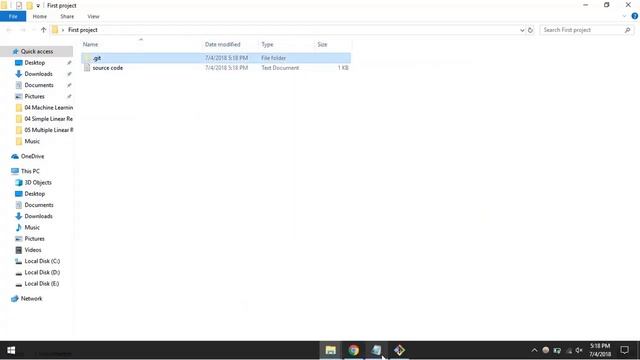Click File Explorer in the taskbar
Image resolution: width=640 pixels, height=360 pixels.
[x=331, y=350]
